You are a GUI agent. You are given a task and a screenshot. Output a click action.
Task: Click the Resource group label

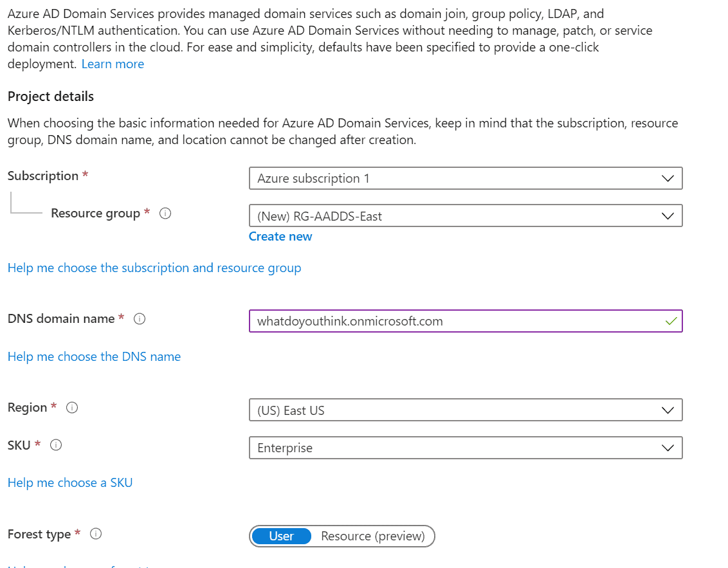tap(95, 213)
